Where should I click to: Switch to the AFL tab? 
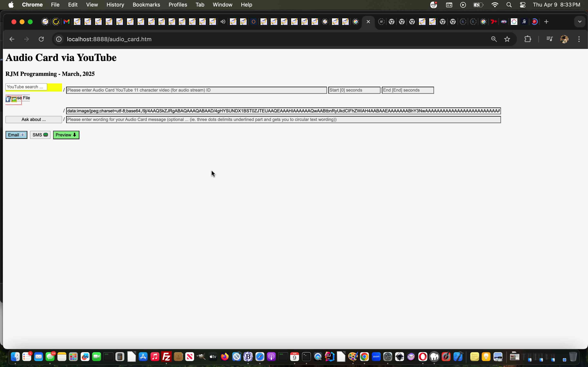[504, 22]
